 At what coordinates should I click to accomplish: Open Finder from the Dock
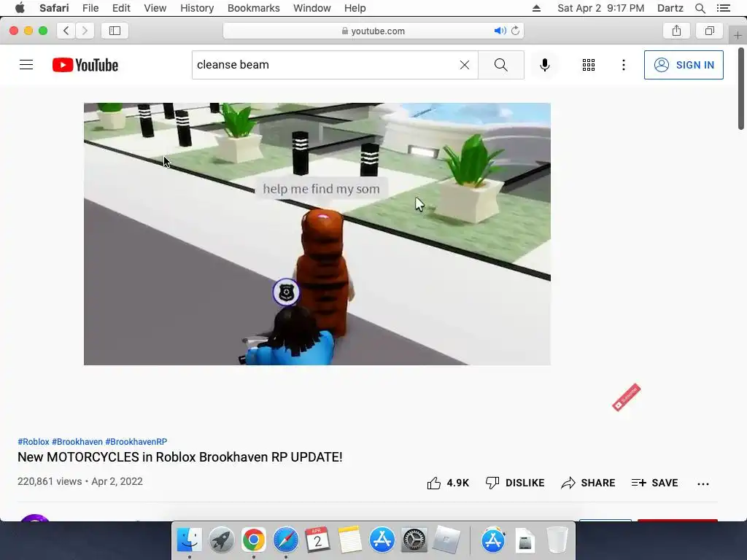tap(189, 540)
